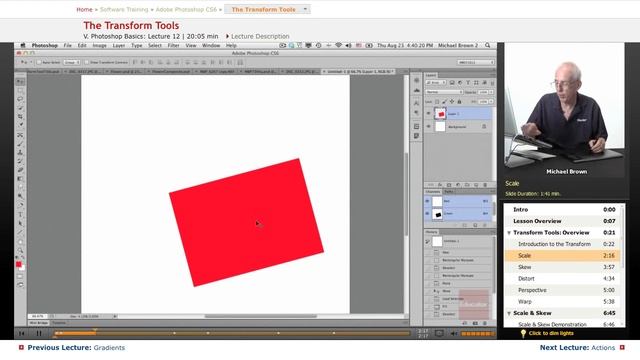640x360 pixels.
Task: Pause the lecture video
Action: 39,333
